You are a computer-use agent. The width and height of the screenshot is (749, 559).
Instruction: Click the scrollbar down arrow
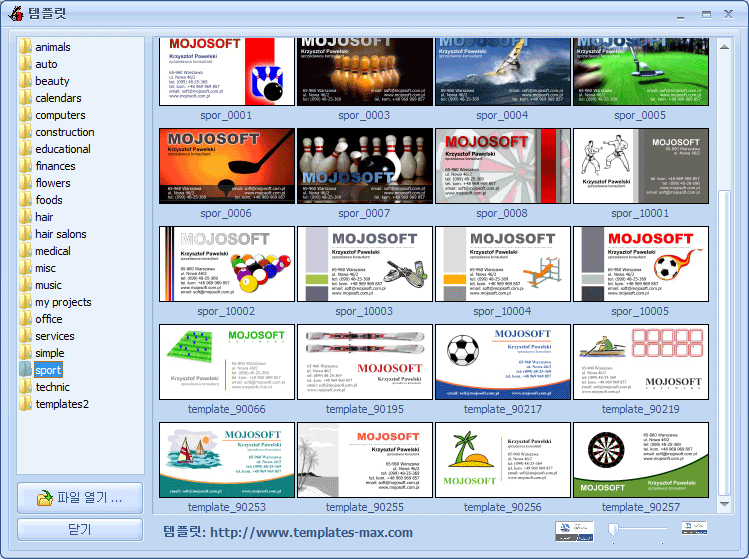(724, 504)
